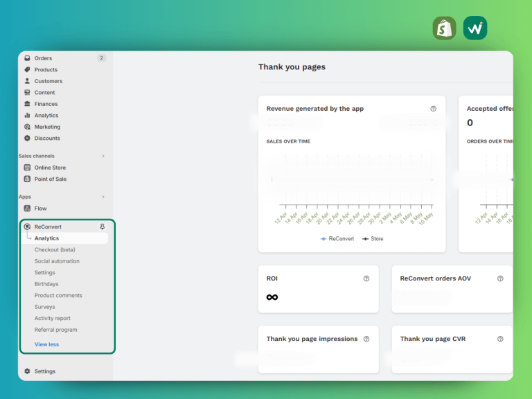This screenshot has width=532, height=399.
Task: Open ReConvert orders AOV help icon
Action: (x=500, y=278)
